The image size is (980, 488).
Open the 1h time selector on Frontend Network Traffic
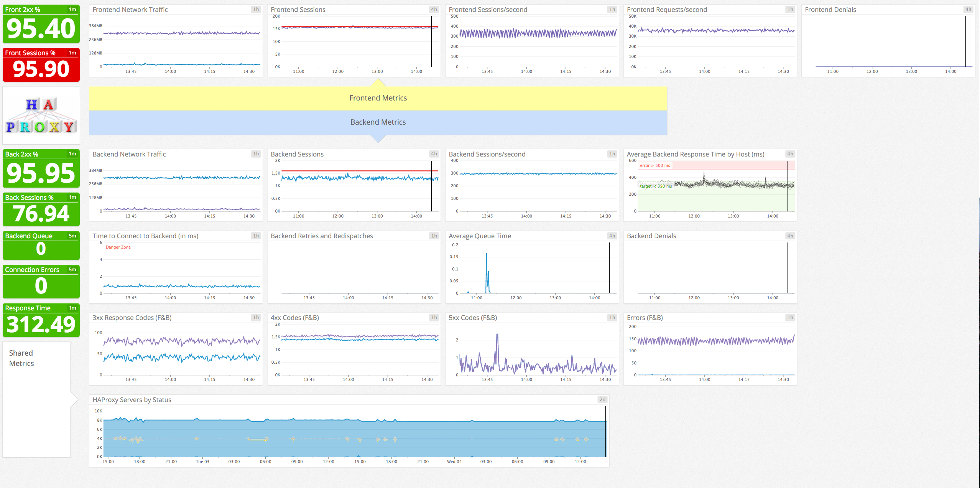255,10
